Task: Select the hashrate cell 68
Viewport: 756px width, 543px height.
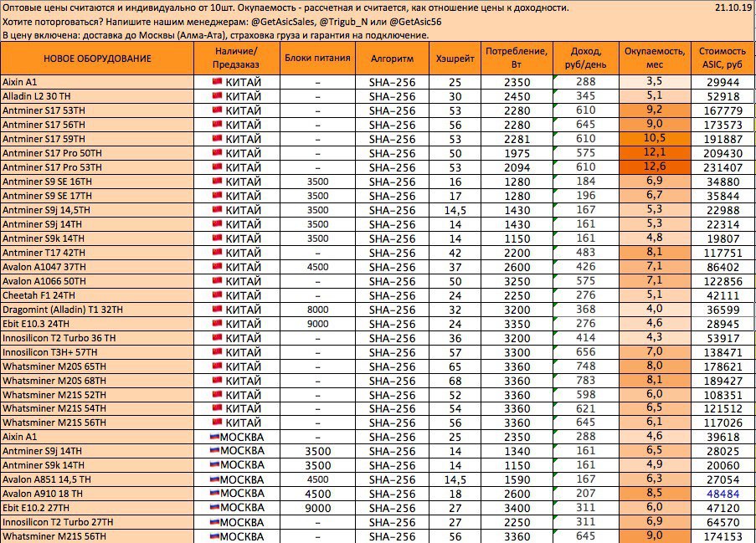Action: coord(455,381)
